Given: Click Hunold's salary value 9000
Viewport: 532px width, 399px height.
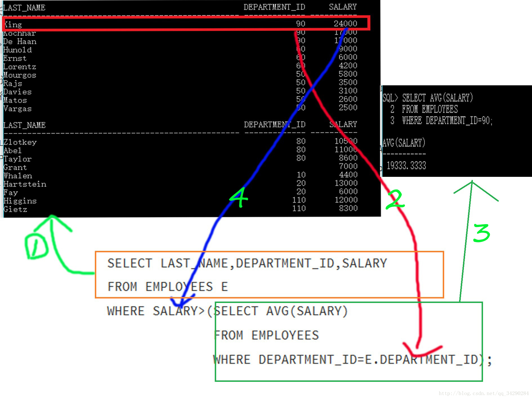Looking at the screenshot, I should [348, 49].
